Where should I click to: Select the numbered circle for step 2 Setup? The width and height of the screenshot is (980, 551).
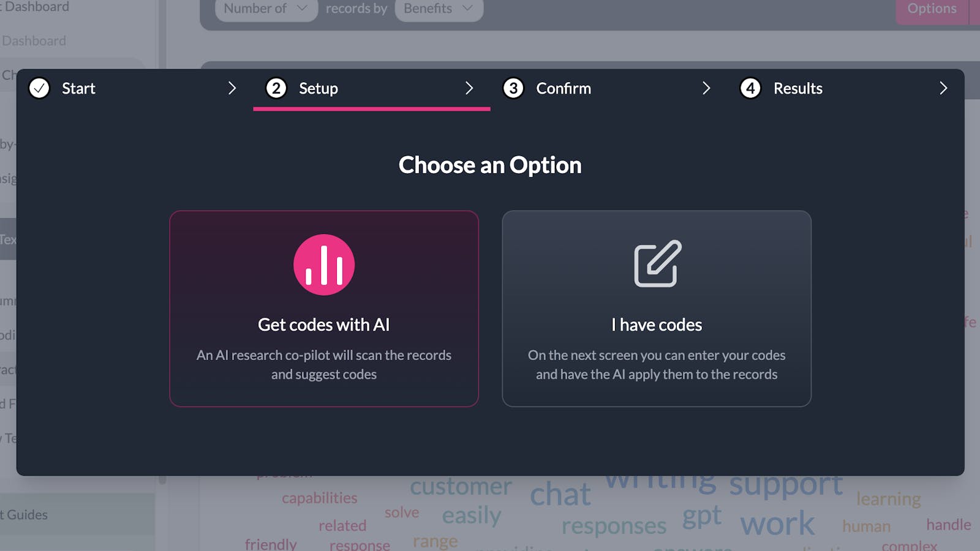[276, 88]
